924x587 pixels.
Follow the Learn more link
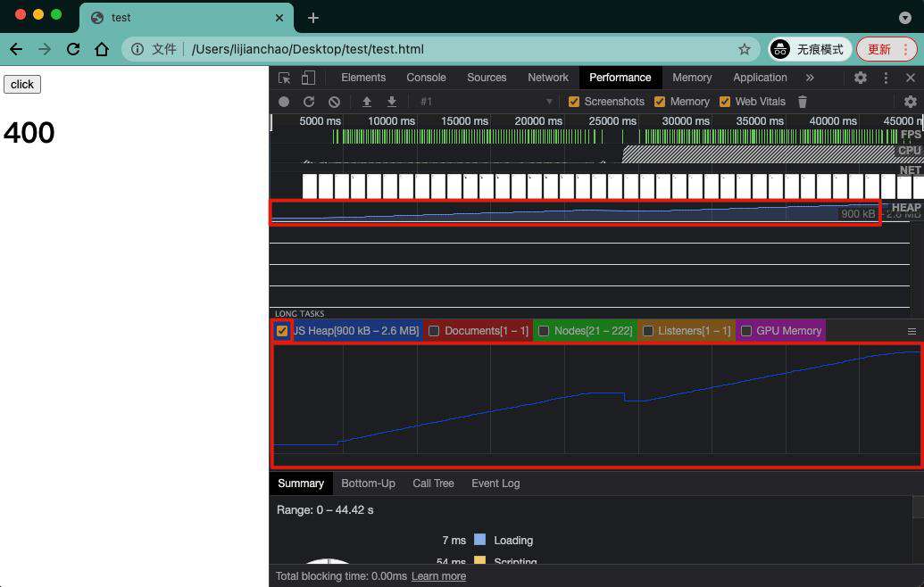pos(438,576)
